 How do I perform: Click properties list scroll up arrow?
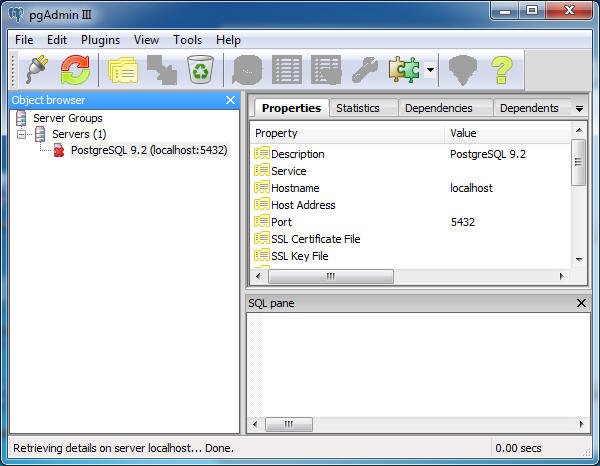tap(579, 130)
